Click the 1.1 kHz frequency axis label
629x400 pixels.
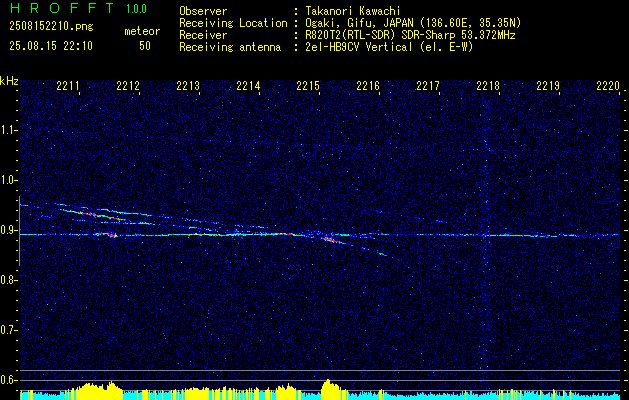8,130
